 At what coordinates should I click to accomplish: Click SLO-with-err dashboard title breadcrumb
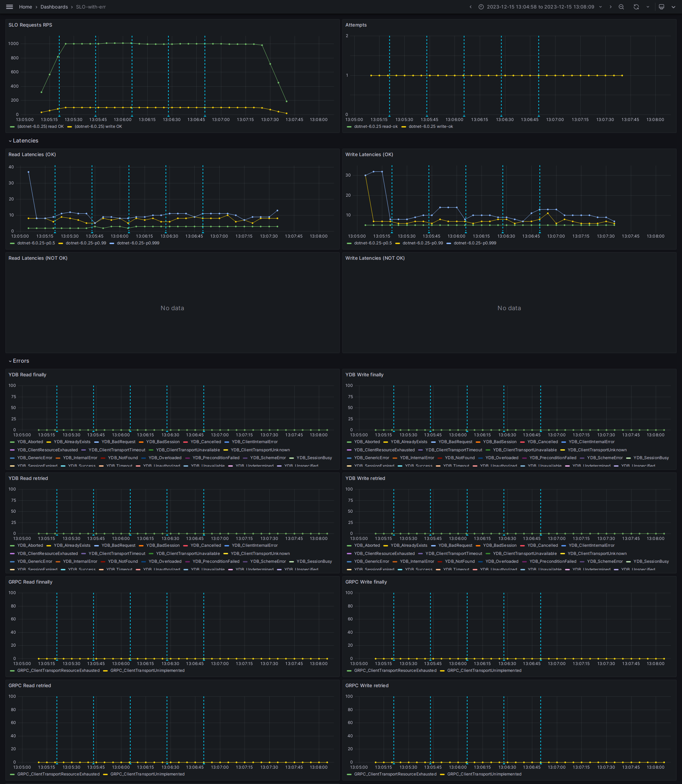point(91,7)
